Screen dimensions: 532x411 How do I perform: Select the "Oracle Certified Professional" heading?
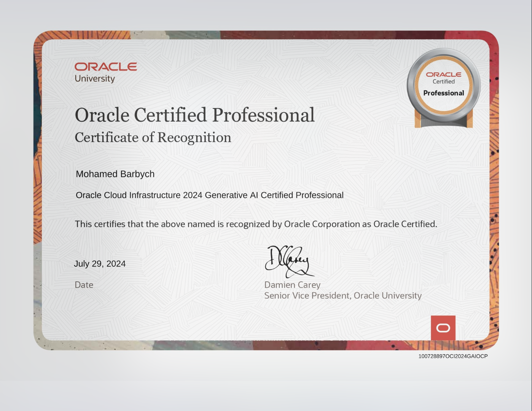(195, 115)
